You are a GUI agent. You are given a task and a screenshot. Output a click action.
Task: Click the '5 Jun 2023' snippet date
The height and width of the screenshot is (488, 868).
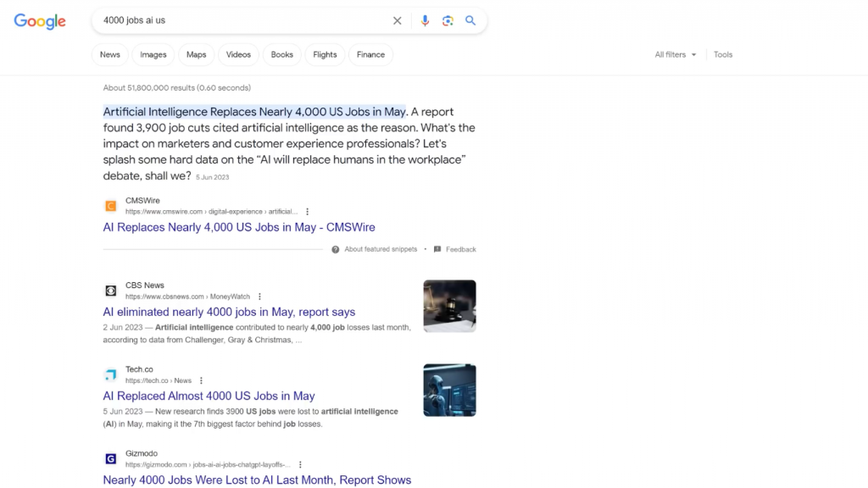tap(213, 178)
